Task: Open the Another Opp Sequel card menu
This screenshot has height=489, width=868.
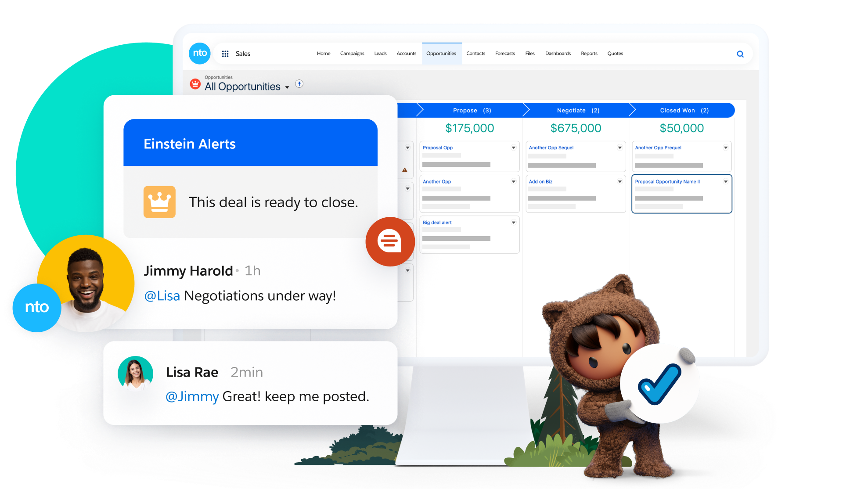Action: pyautogui.click(x=619, y=147)
